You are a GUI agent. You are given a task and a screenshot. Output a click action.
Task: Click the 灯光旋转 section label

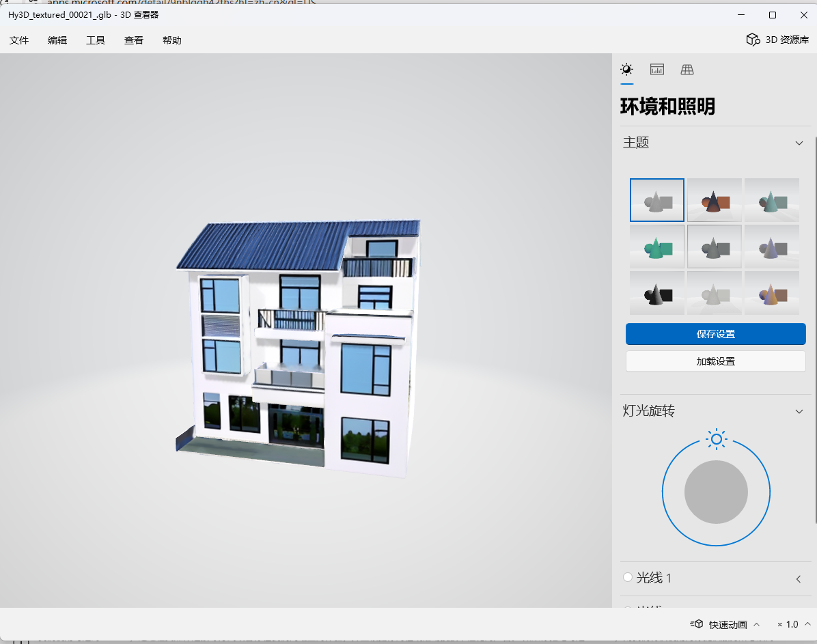coord(649,410)
